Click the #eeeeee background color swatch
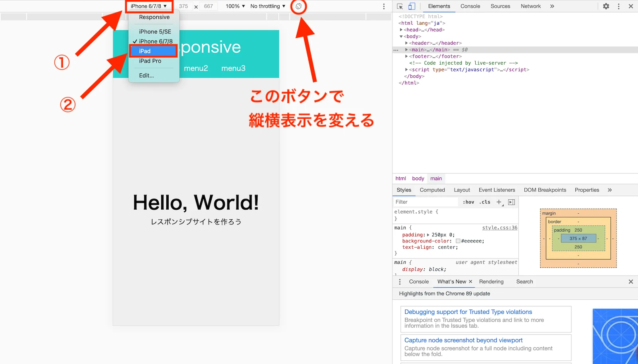Image resolution: width=638 pixels, height=364 pixels. pos(458,241)
